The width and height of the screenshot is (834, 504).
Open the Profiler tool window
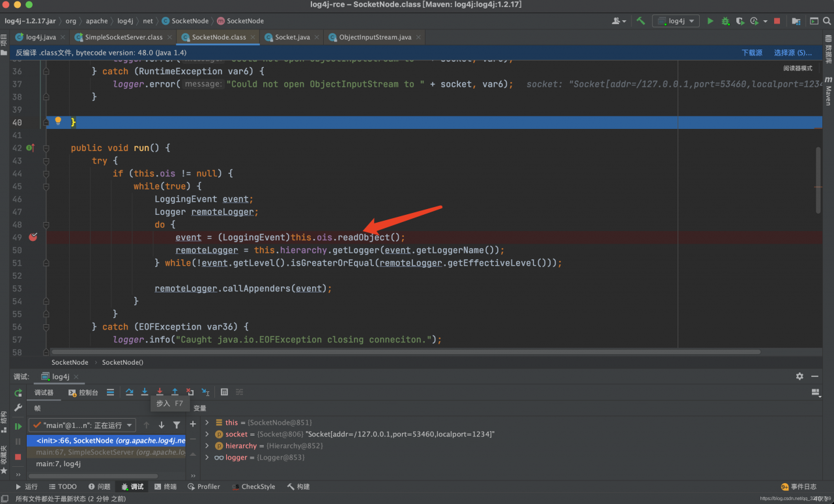coord(204,486)
